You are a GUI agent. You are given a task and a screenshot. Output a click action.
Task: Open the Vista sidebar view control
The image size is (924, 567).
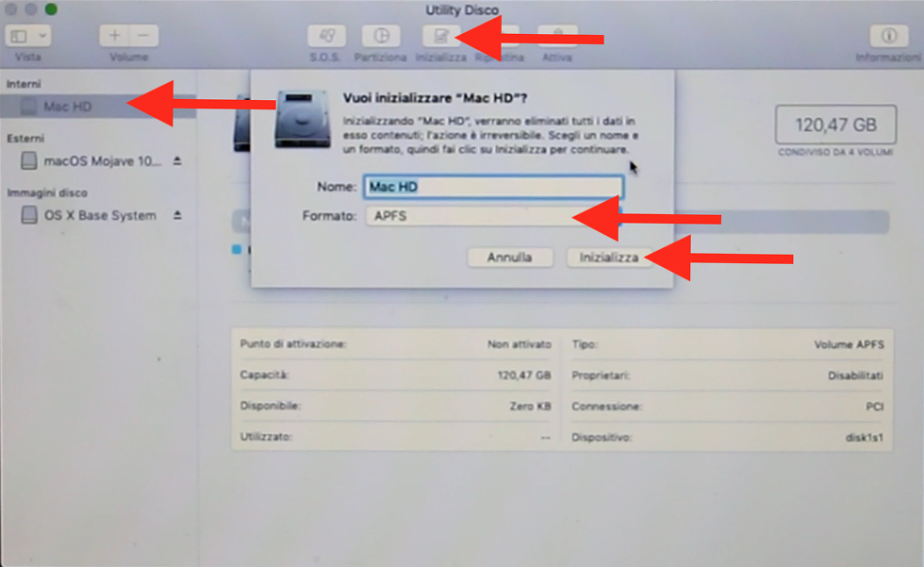(27, 36)
